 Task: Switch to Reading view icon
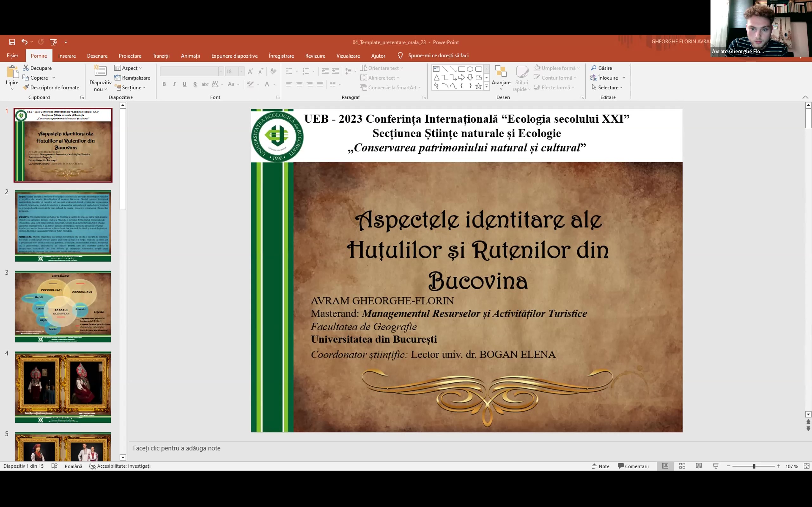click(x=698, y=466)
